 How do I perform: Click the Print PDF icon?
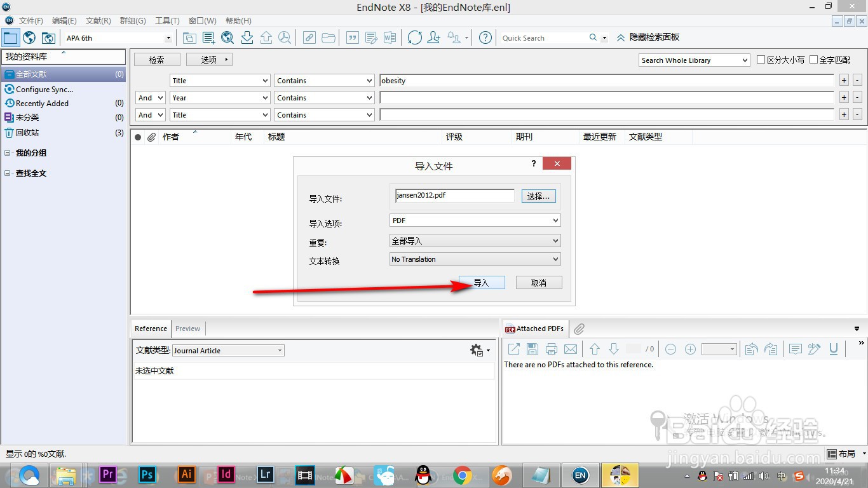(x=552, y=349)
